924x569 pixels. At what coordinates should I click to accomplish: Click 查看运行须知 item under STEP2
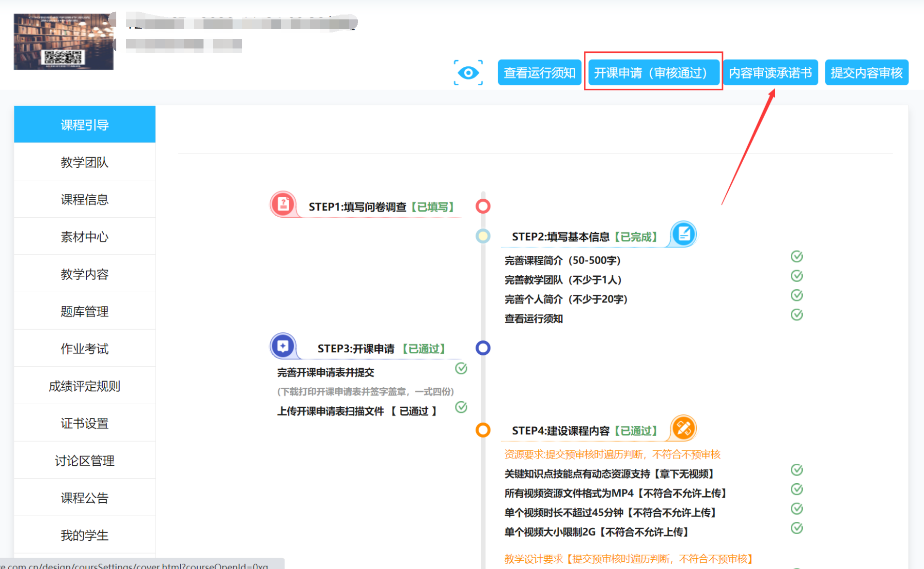point(533,318)
